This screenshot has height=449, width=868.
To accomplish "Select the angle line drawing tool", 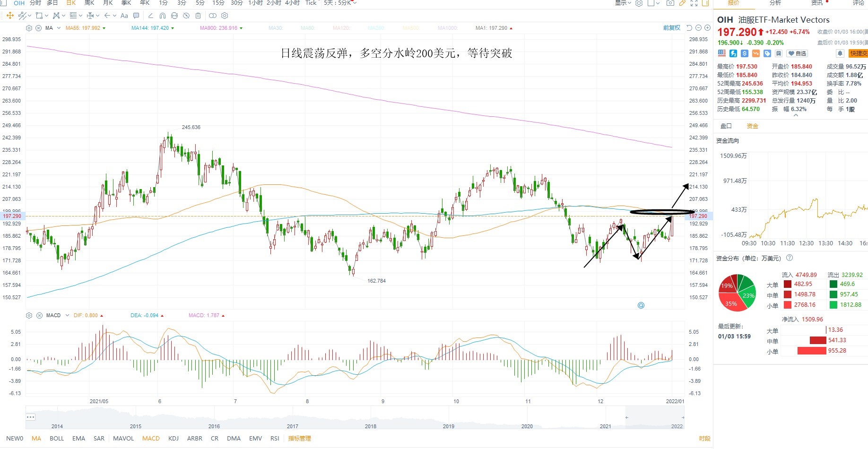I will 150,16.
